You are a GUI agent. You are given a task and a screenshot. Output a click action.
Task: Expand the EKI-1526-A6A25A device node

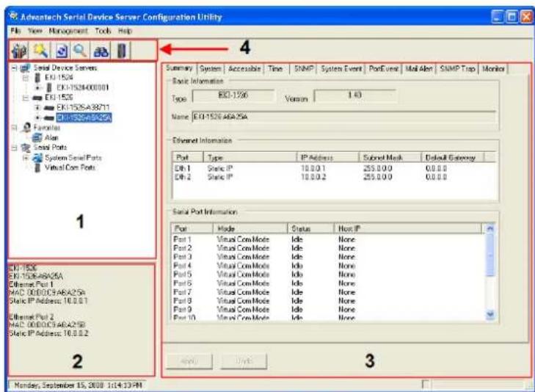pos(37,117)
